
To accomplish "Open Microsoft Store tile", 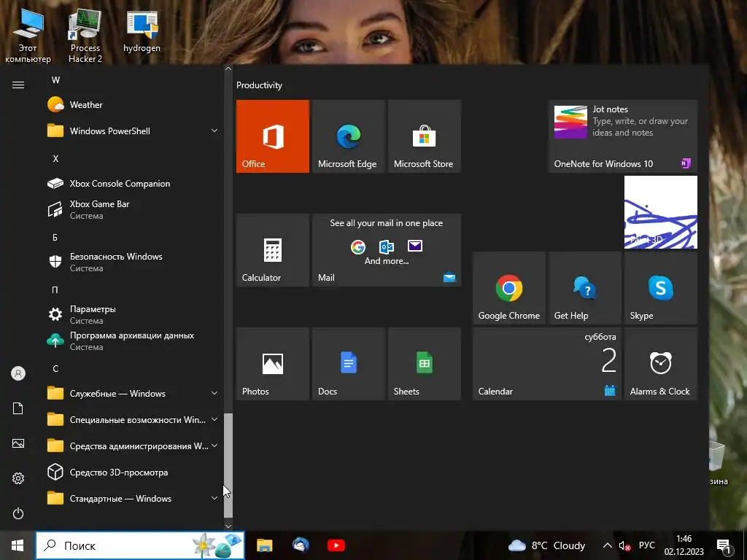I will click(x=425, y=136).
